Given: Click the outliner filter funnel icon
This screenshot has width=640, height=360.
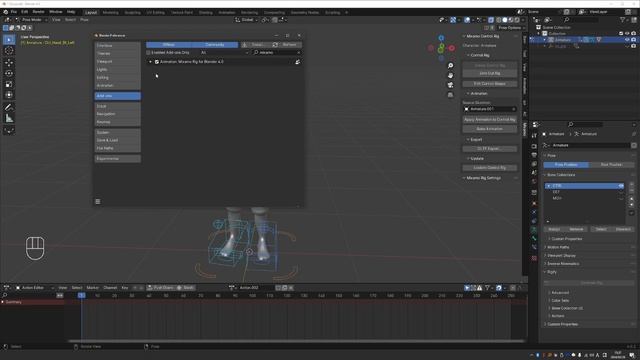Looking at the screenshot, I should (622, 20).
